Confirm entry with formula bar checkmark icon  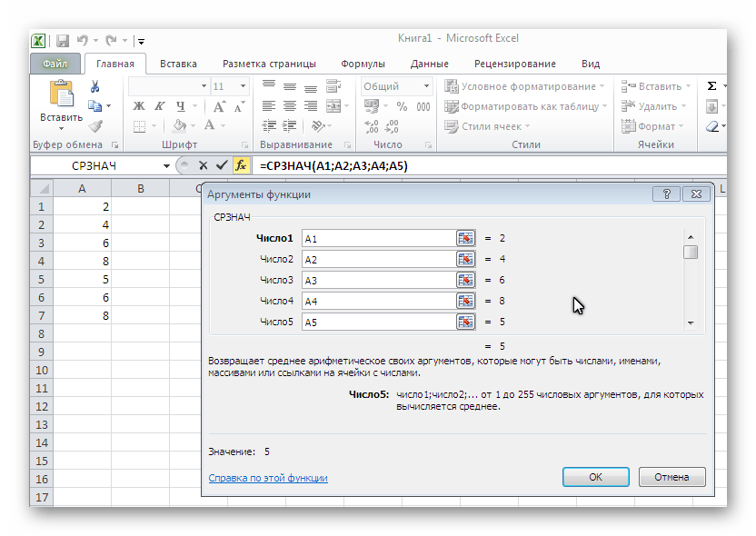click(x=221, y=166)
